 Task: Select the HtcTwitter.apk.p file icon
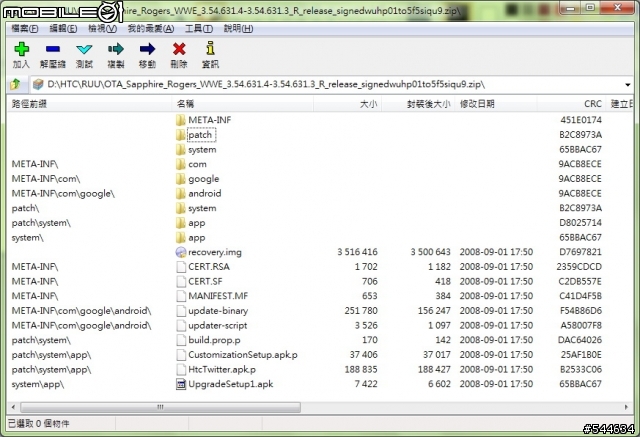181,369
